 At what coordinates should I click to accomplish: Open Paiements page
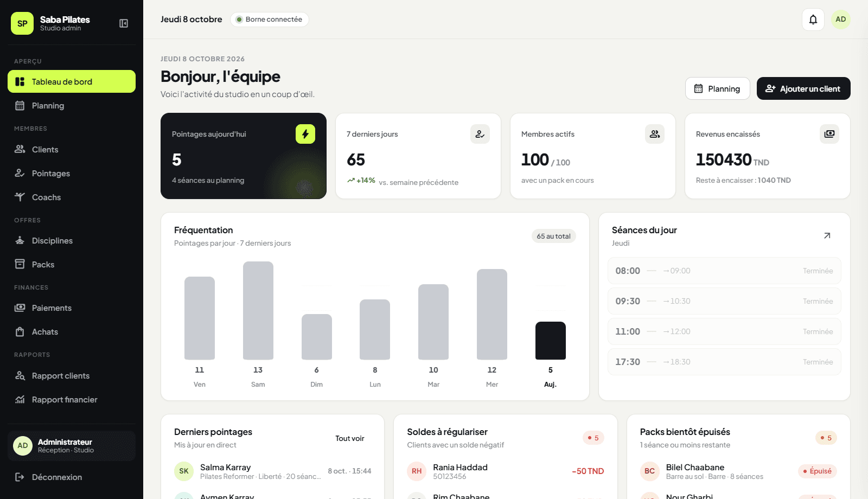[x=72, y=308]
